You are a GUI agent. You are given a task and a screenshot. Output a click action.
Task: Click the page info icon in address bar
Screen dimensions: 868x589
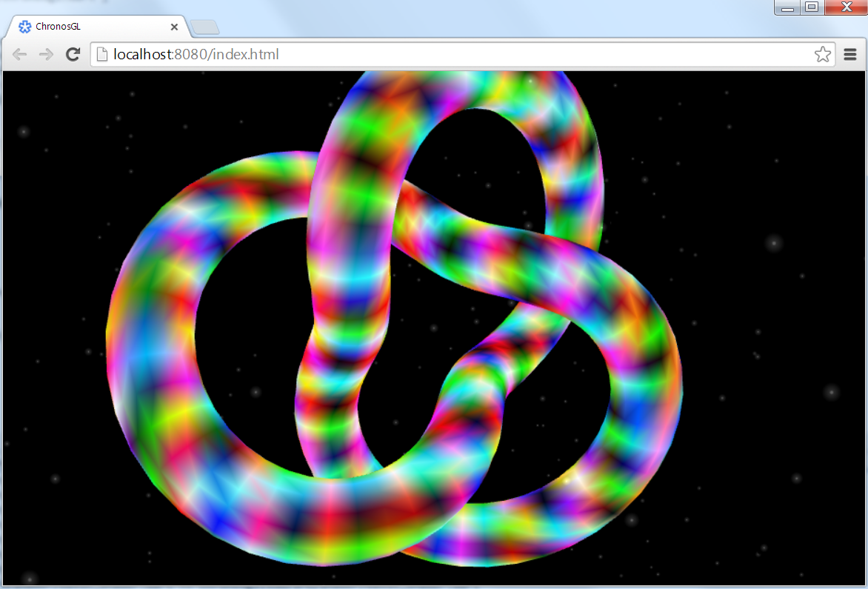coord(102,54)
